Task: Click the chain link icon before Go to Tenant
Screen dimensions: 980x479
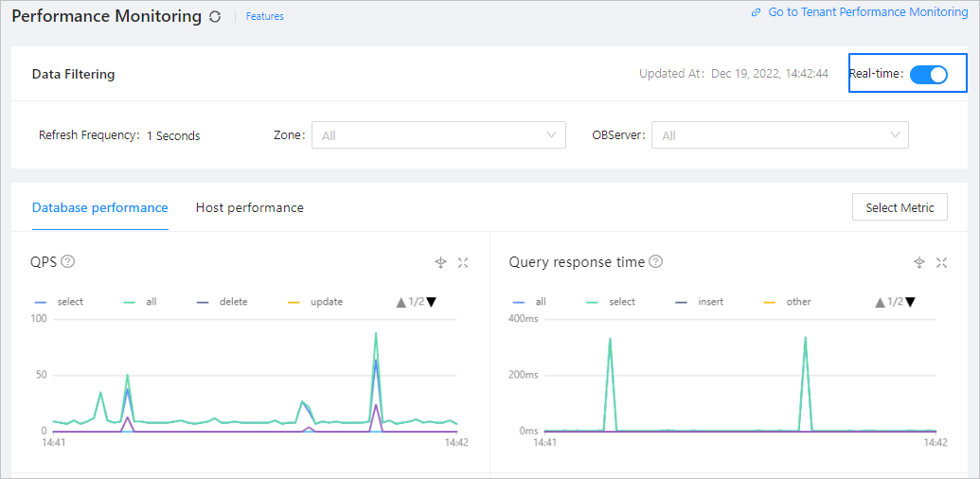Action: pos(757,12)
